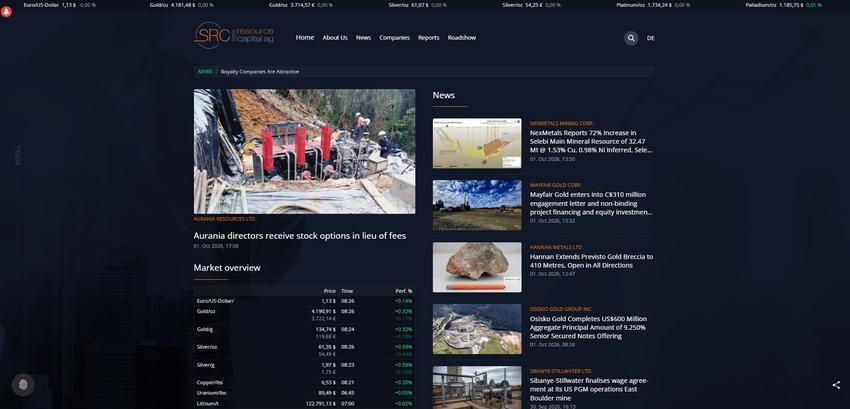
Task: Click the Lithium/t row in Market overview
Action: coord(305,404)
